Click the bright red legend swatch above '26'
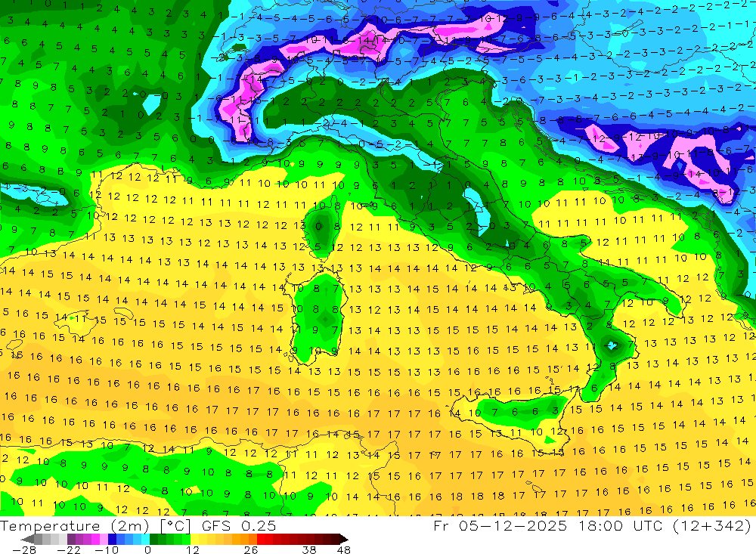This screenshot has height=554, width=756. (261, 539)
